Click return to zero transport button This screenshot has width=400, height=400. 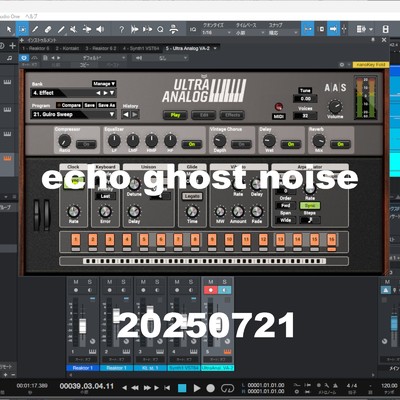pos(167,388)
